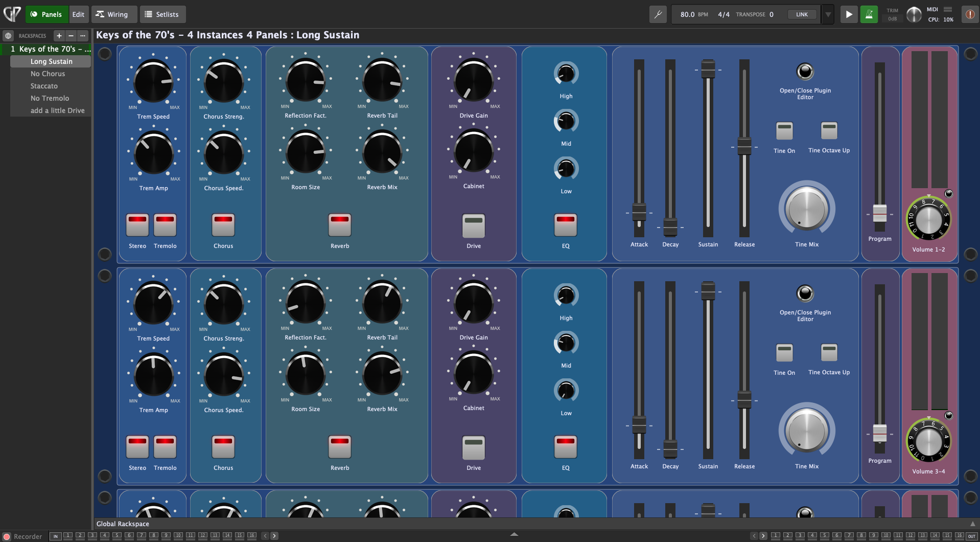The image size is (980, 542).
Task: Enable Drive switch in first panel
Action: tap(474, 226)
